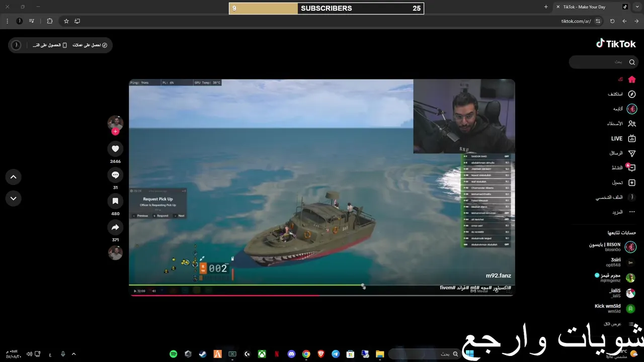Screen dimensions: 644x362
Task: Open the sound disc thumbnail under share
Action: [115, 253]
